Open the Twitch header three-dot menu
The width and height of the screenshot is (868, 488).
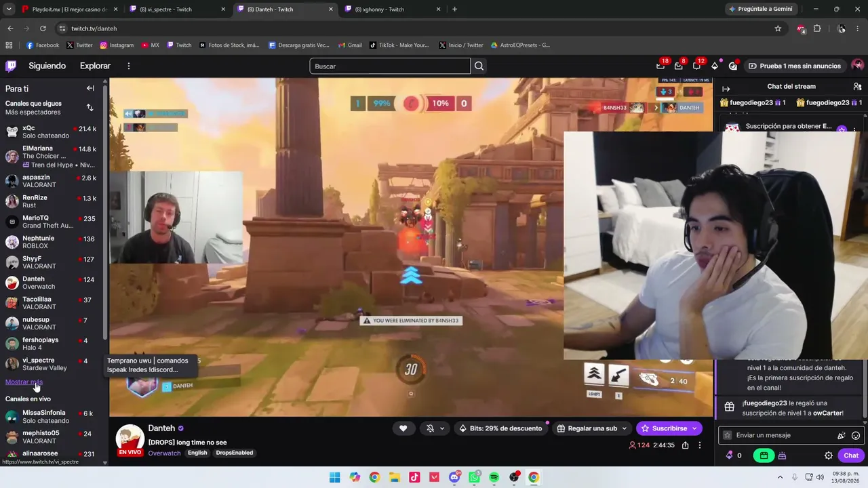pyautogui.click(x=129, y=66)
